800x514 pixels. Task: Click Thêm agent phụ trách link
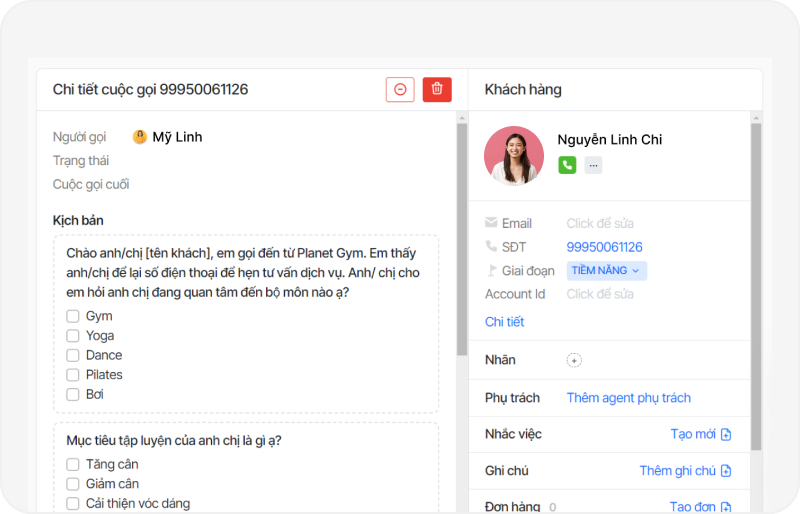click(628, 398)
